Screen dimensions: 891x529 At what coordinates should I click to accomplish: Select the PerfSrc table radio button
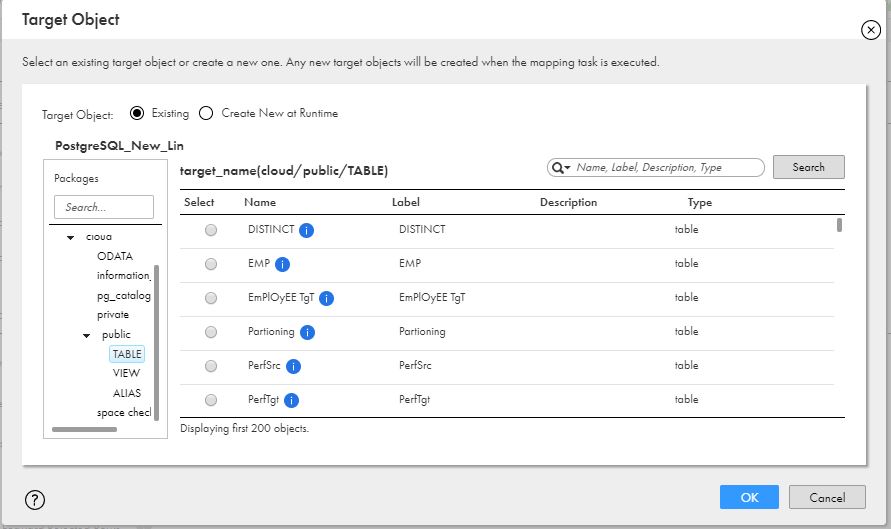[x=211, y=366]
